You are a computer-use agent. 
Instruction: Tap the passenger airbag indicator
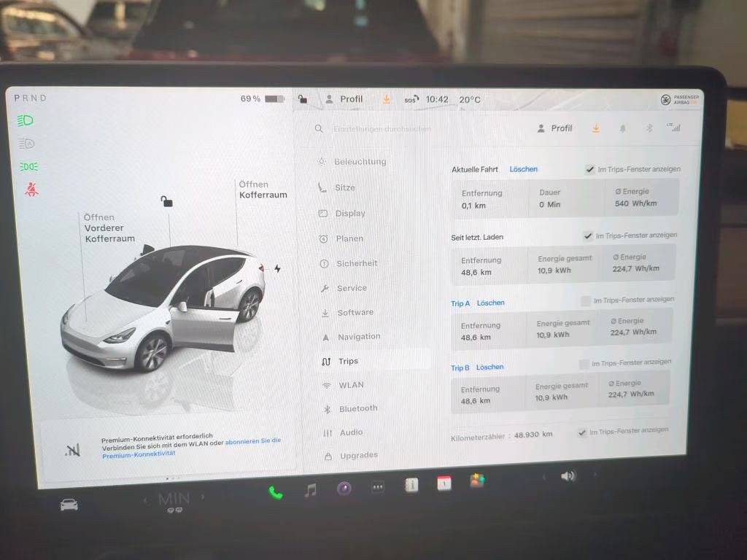point(679,99)
